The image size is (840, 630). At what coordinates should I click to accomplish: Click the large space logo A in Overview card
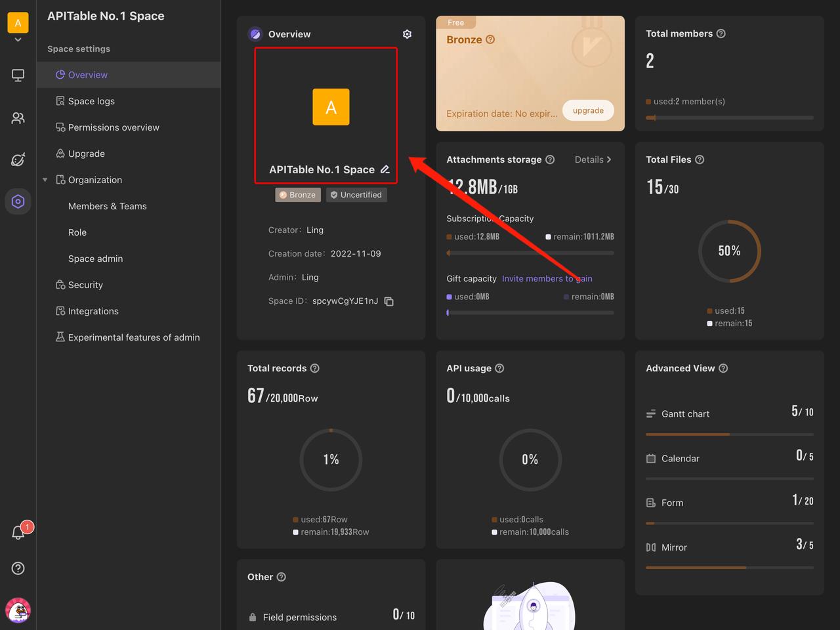tap(331, 107)
